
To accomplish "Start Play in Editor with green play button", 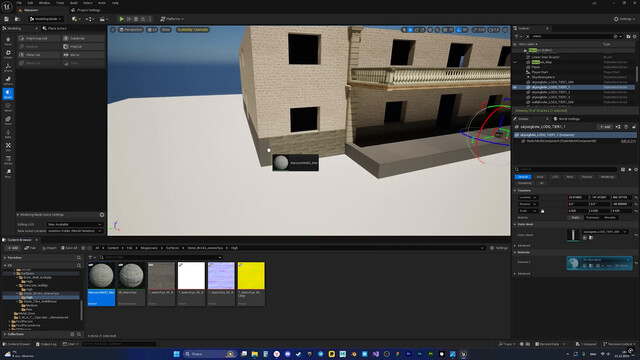I will click(121, 19).
